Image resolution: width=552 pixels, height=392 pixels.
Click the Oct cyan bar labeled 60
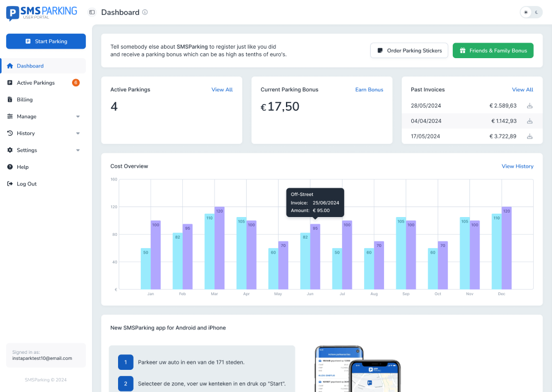[x=433, y=269]
